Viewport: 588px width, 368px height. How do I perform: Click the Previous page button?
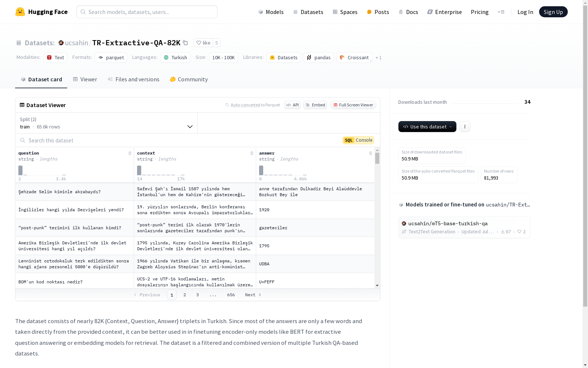point(147,295)
